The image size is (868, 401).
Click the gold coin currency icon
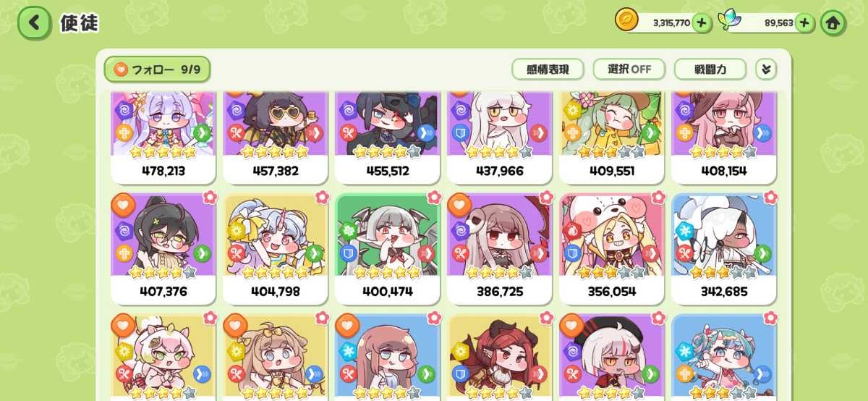pos(626,20)
